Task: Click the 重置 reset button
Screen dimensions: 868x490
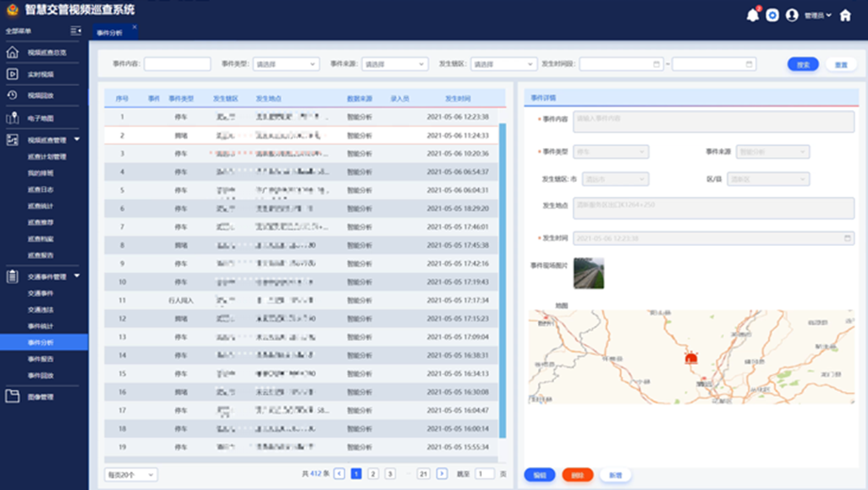Action: [x=841, y=65]
